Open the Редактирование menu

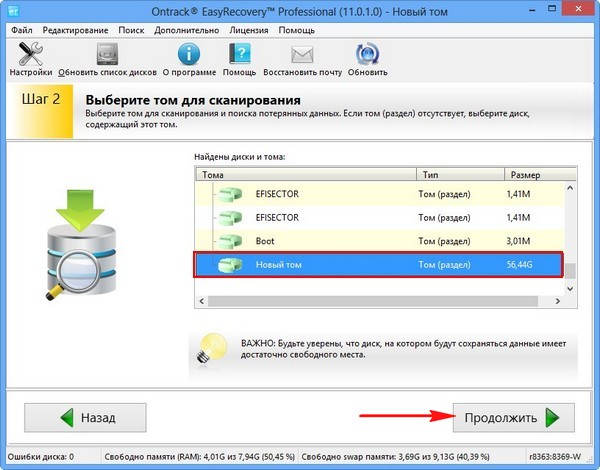tap(75, 30)
